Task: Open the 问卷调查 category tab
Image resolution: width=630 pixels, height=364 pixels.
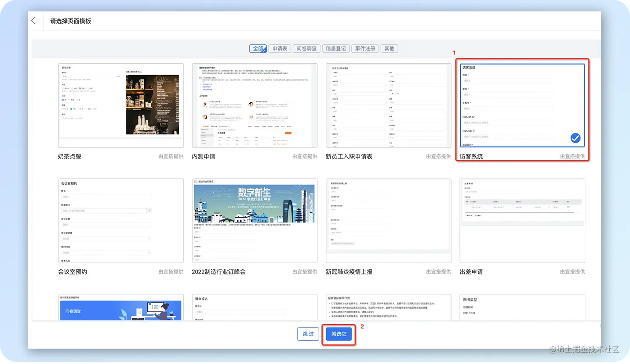Action: (x=306, y=48)
